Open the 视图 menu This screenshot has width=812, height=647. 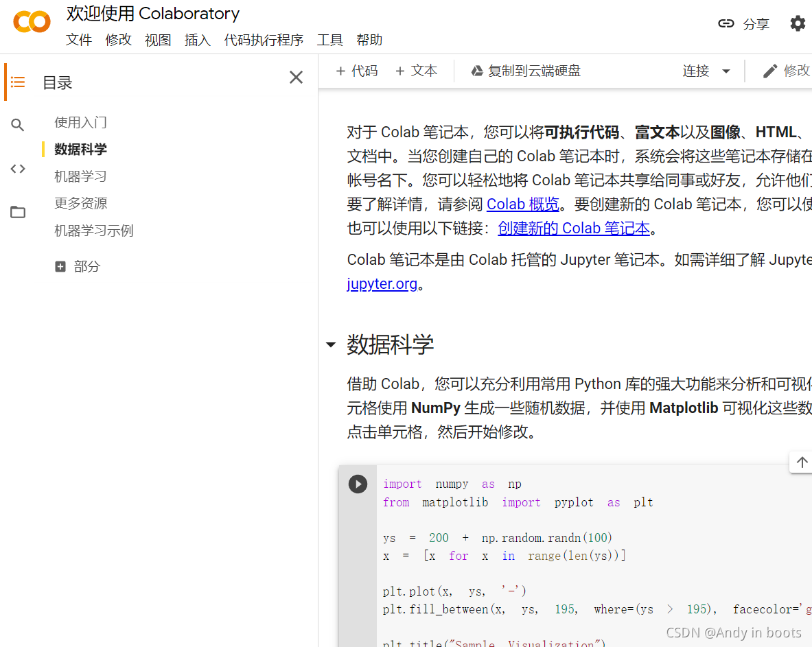[x=158, y=40]
